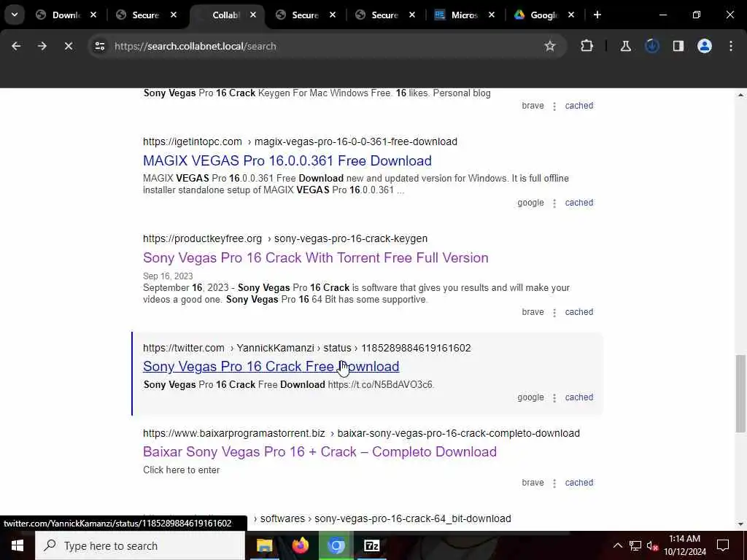
Task: Open cached version of baixarprogramastorrent result
Action: click(x=578, y=483)
